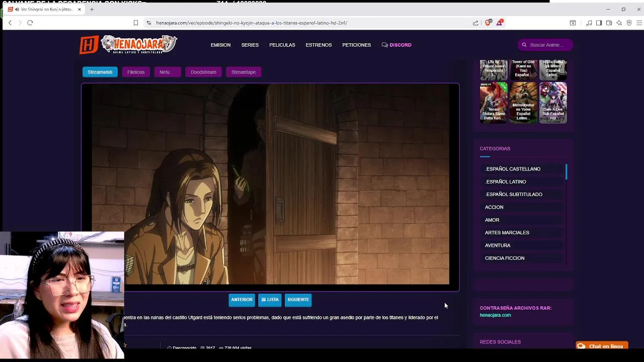Open the browser hamburger menu
Viewport: 644px width, 362px height.
639,23
